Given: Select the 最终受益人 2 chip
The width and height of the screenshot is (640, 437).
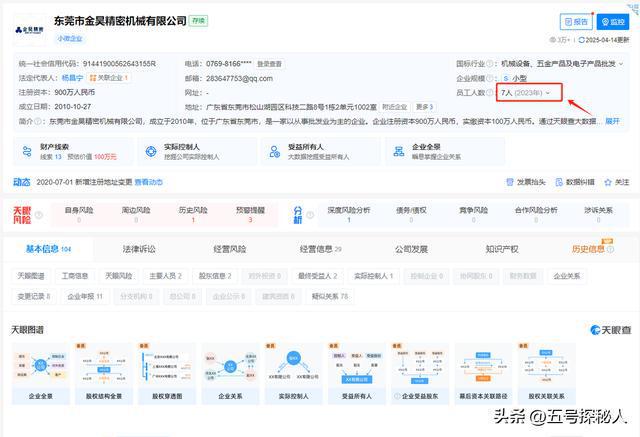Looking at the screenshot, I should coord(318,276).
